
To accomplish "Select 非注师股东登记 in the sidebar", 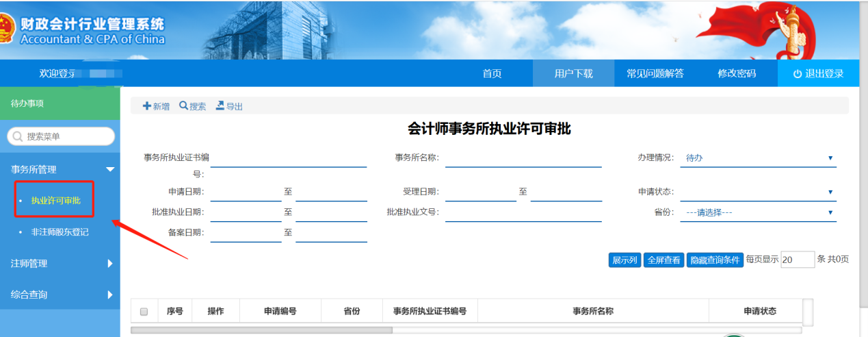I will (60, 232).
